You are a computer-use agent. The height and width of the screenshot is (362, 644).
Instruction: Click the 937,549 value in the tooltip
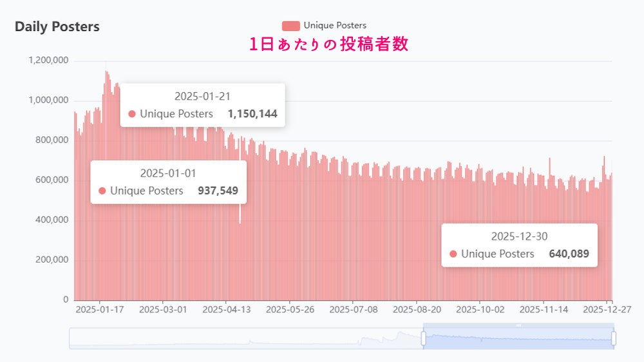pyautogui.click(x=218, y=191)
